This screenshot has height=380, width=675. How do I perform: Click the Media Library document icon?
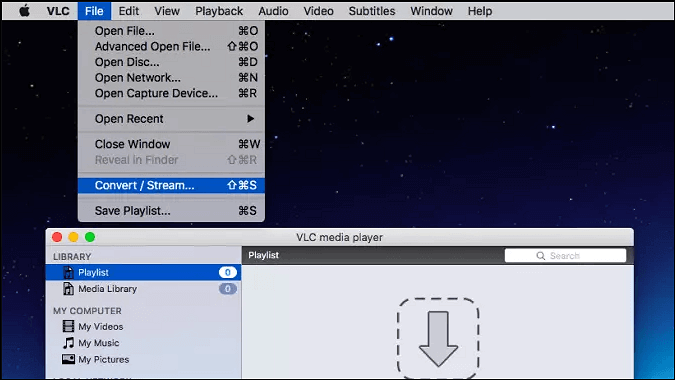pyautogui.click(x=68, y=289)
